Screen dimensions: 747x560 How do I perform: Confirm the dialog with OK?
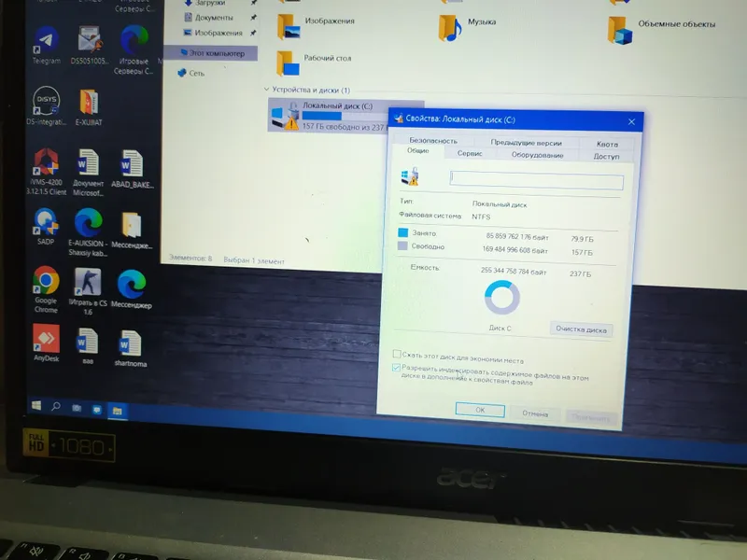[480, 410]
